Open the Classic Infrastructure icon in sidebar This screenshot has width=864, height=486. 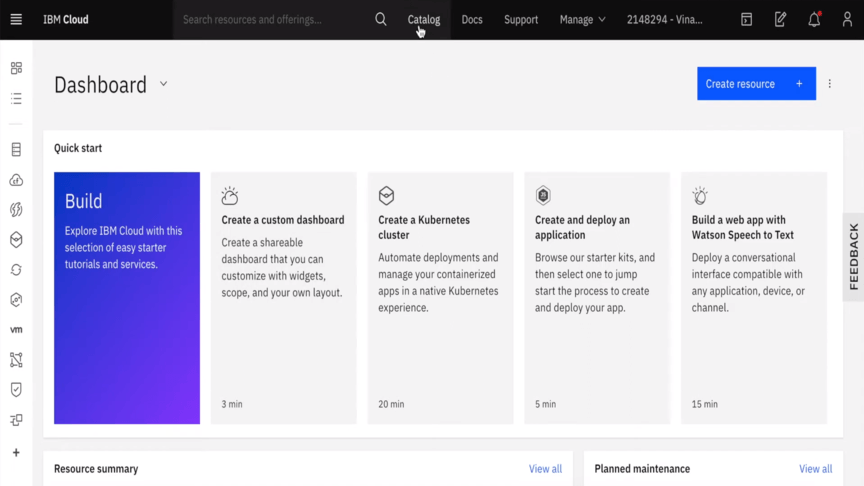[16, 149]
